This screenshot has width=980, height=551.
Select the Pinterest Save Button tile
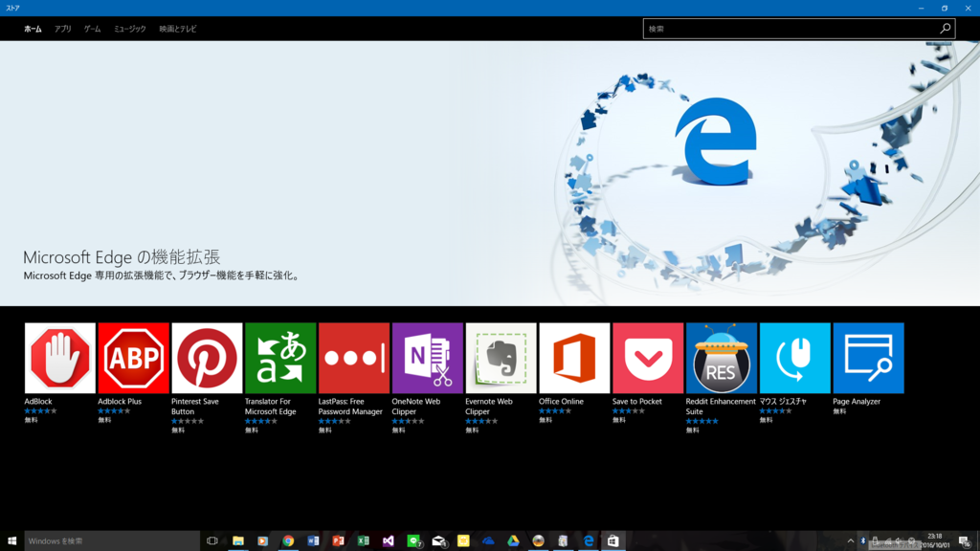click(x=207, y=358)
